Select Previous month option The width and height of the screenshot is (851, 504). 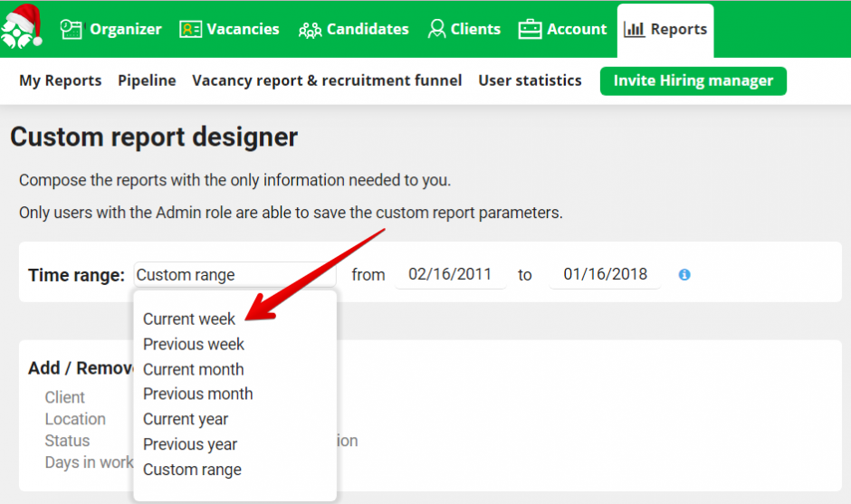(x=197, y=394)
